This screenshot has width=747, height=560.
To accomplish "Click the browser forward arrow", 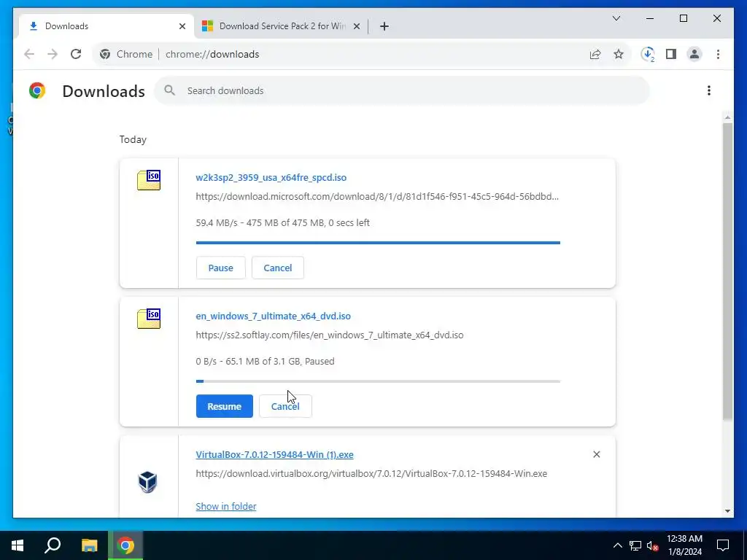I will pyautogui.click(x=53, y=54).
